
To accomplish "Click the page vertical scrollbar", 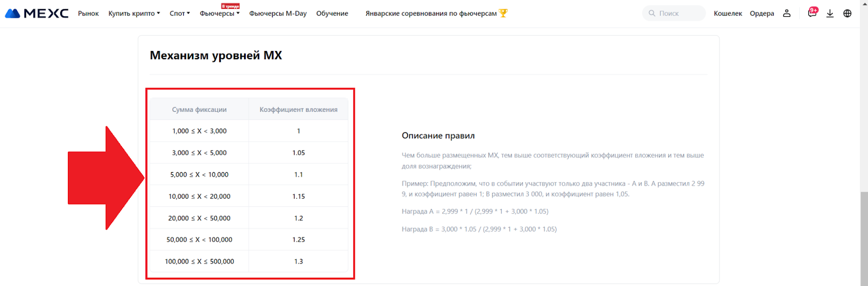I will point(864,239).
